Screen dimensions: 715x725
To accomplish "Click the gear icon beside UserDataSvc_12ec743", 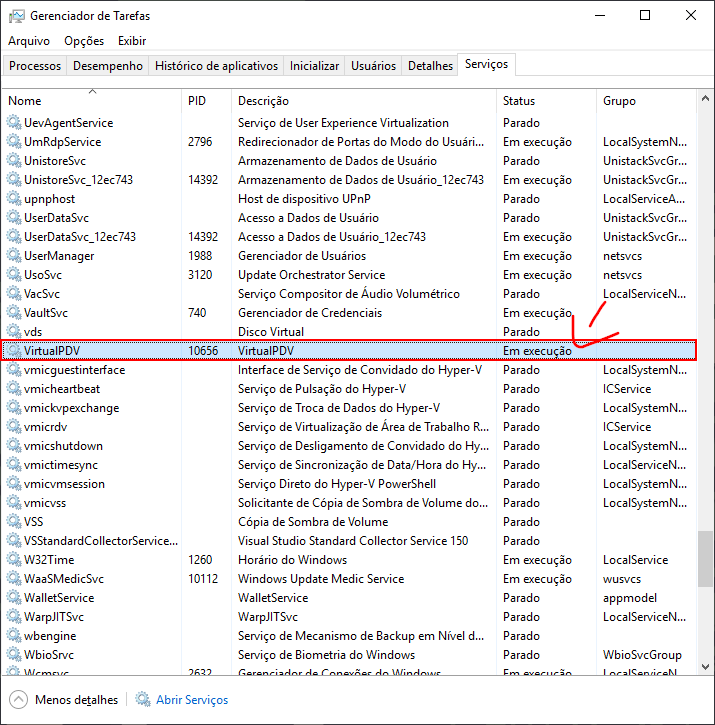I will coord(14,237).
